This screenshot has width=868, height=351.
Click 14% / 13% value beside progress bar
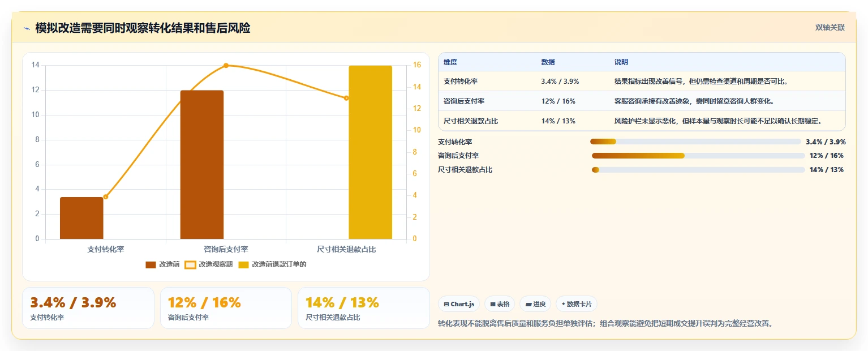(x=826, y=170)
